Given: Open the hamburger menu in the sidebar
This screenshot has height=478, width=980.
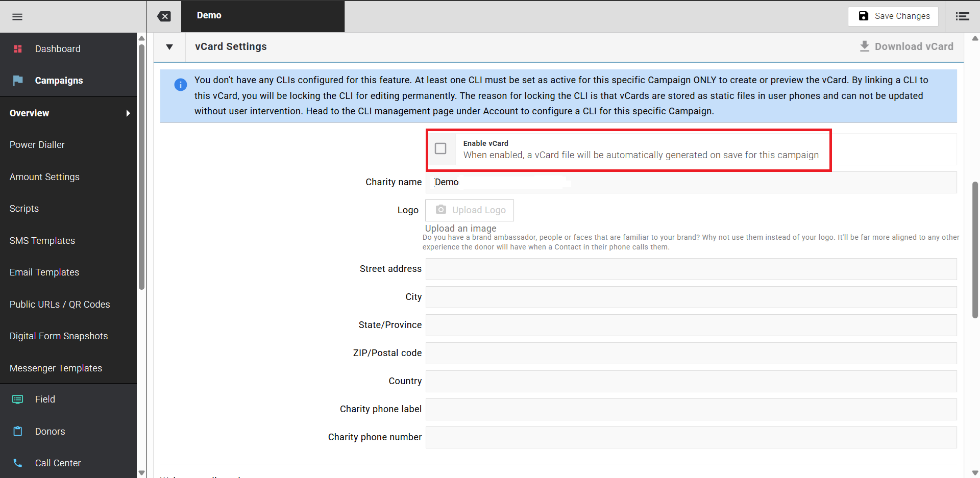Looking at the screenshot, I should coord(17,16).
